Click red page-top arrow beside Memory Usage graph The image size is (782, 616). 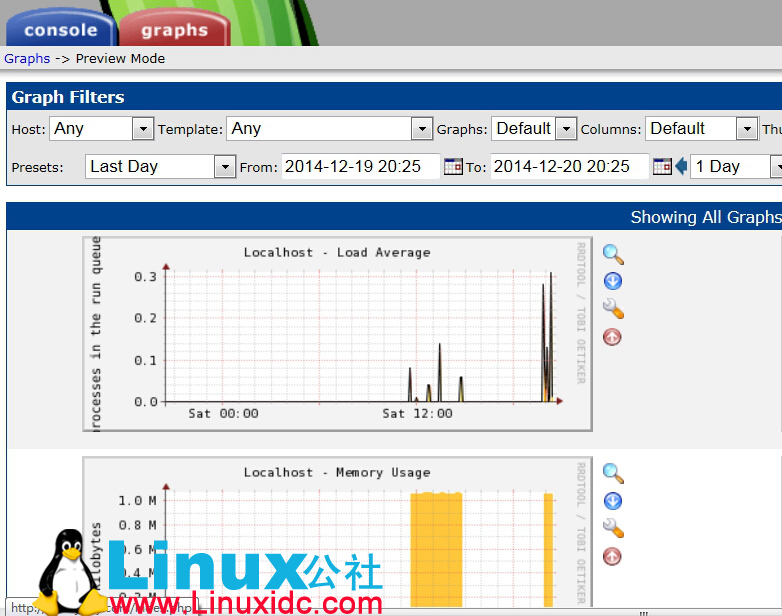(x=613, y=556)
